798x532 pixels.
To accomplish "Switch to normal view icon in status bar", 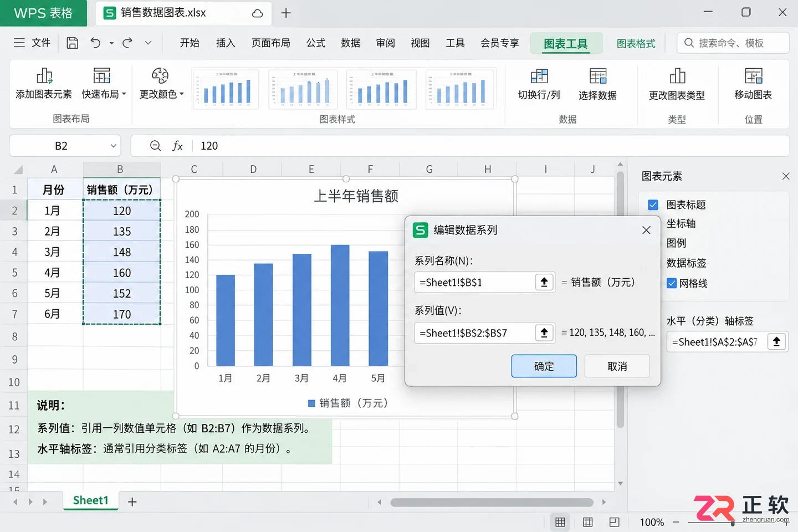I will (x=560, y=522).
